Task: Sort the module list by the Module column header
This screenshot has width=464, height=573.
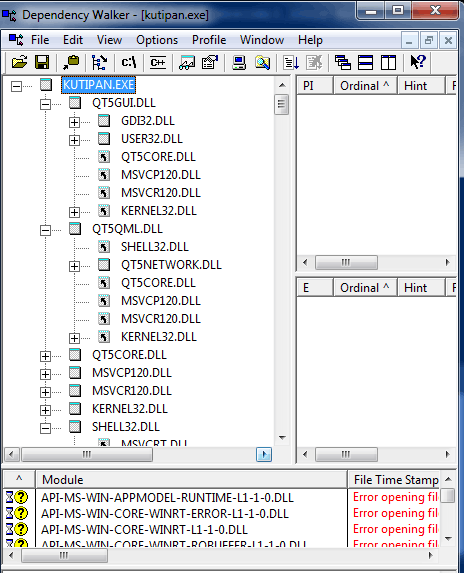Action: 191,479
